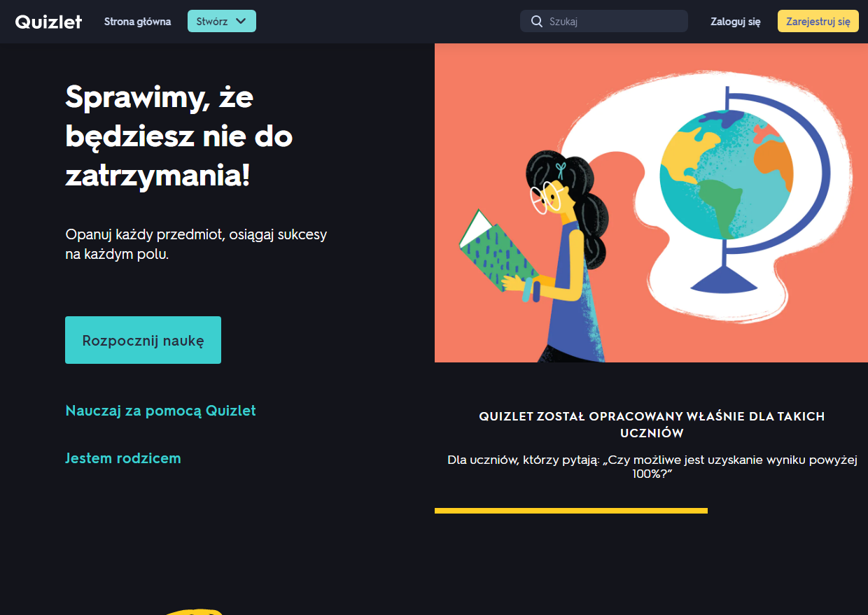This screenshot has height=615, width=868.
Task: Start with the Rozpocznij naukę button
Action: [x=143, y=340]
